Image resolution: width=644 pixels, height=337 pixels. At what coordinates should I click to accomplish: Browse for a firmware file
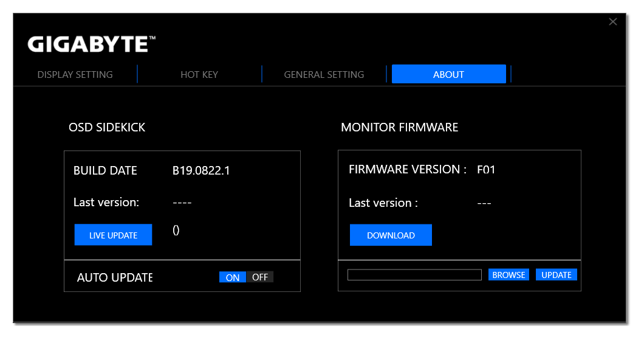[x=509, y=275]
